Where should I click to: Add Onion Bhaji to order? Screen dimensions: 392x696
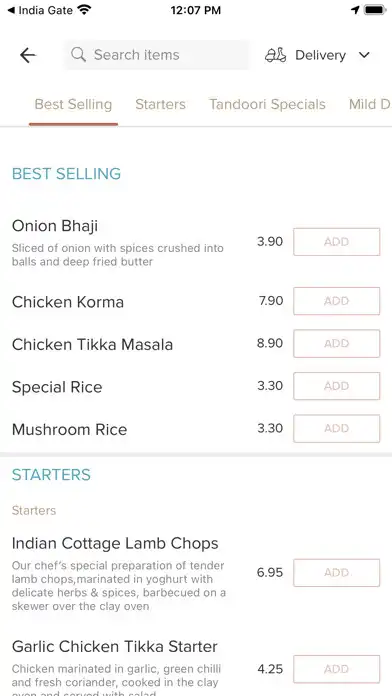click(337, 242)
